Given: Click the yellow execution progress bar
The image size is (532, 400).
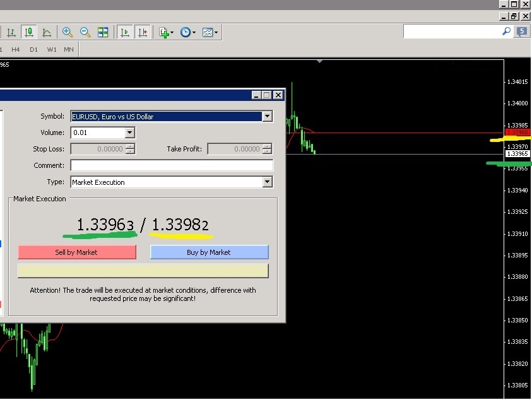Looking at the screenshot, I should 143,271.
